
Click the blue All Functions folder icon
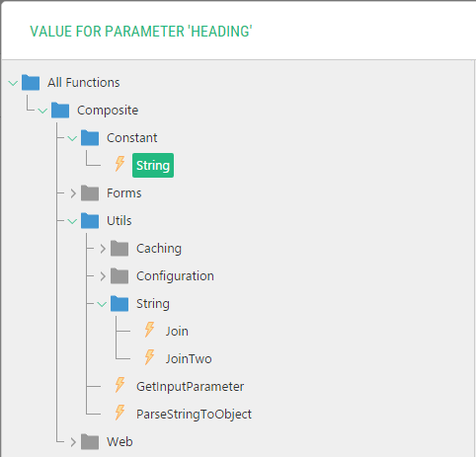(31, 82)
